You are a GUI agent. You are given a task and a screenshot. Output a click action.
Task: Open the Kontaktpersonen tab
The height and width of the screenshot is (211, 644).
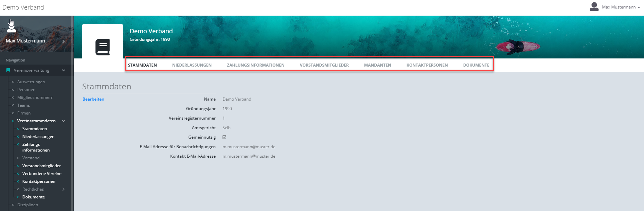coord(427,65)
